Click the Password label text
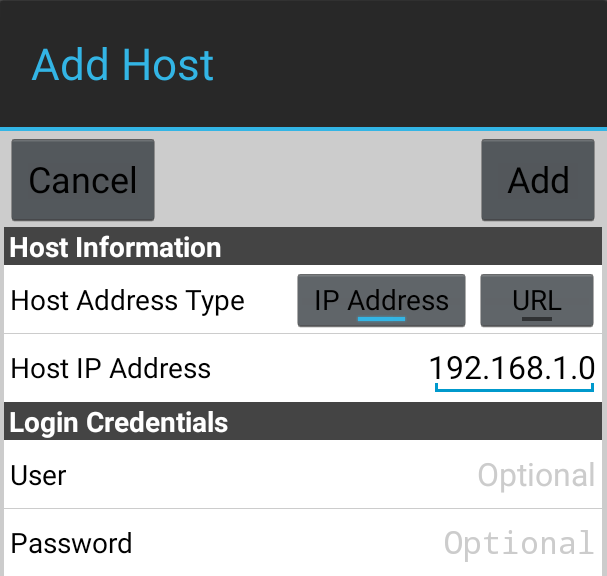This screenshot has width=607, height=576. 71,543
